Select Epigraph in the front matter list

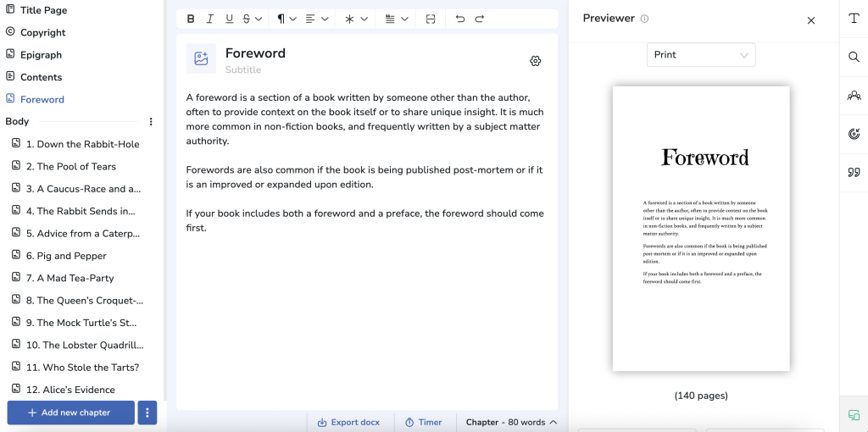tap(41, 55)
